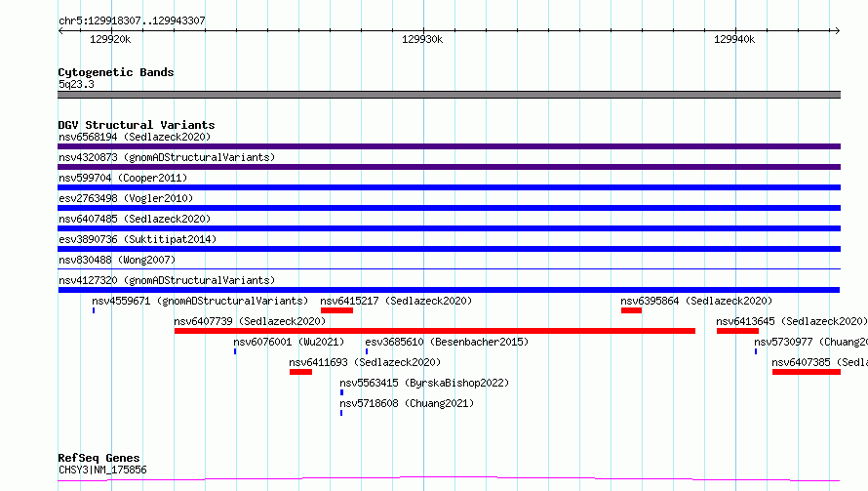Click the blue nsv6407485 variant bar

tap(449, 228)
